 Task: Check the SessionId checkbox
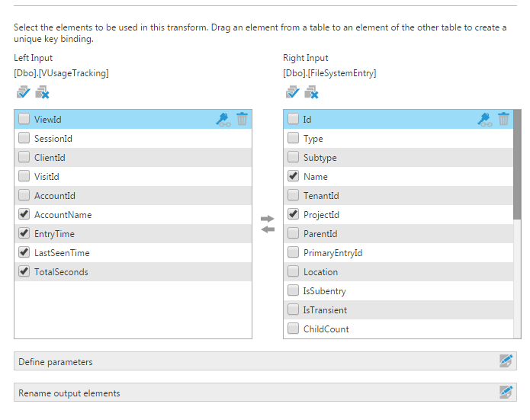coord(24,138)
